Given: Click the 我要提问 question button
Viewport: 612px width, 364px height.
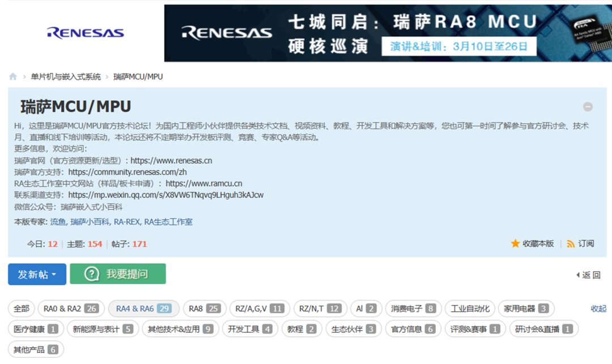Looking at the screenshot, I should 118,274.
